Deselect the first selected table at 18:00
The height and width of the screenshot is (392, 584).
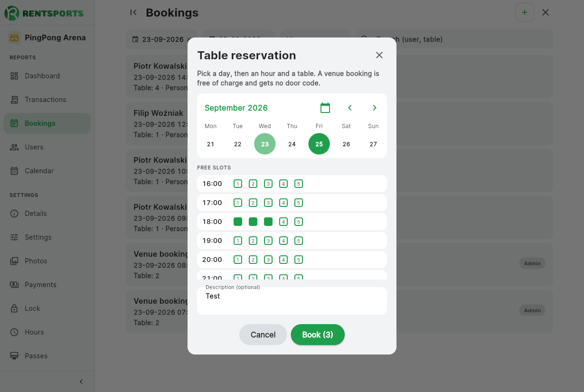click(238, 222)
